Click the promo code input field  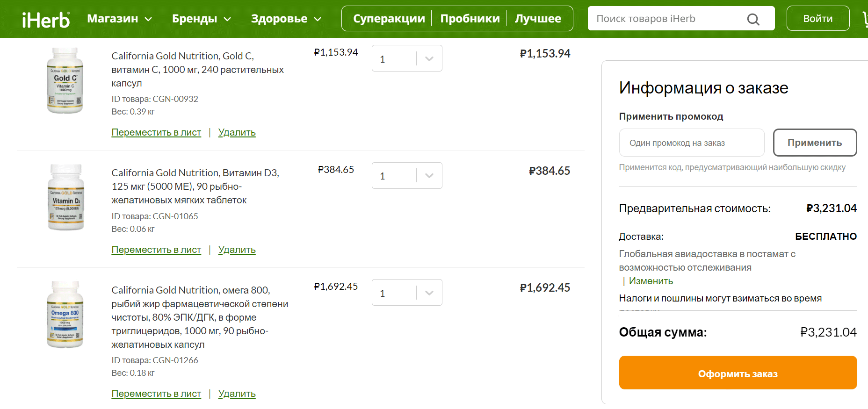[692, 143]
